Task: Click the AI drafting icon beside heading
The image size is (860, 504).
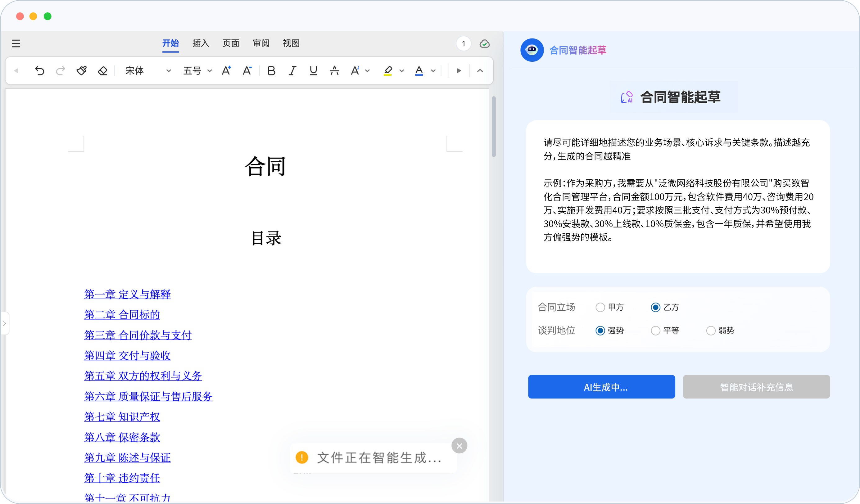Action: click(x=627, y=97)
